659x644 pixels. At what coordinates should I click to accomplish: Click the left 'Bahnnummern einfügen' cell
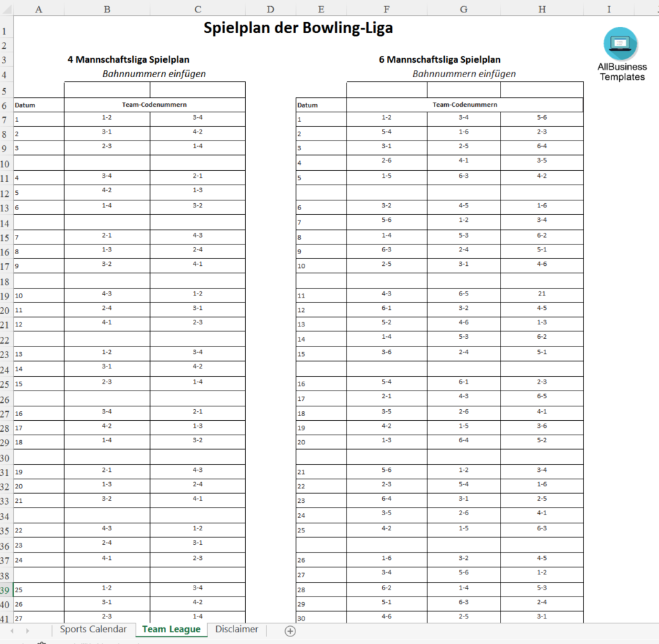pos(154,74)
